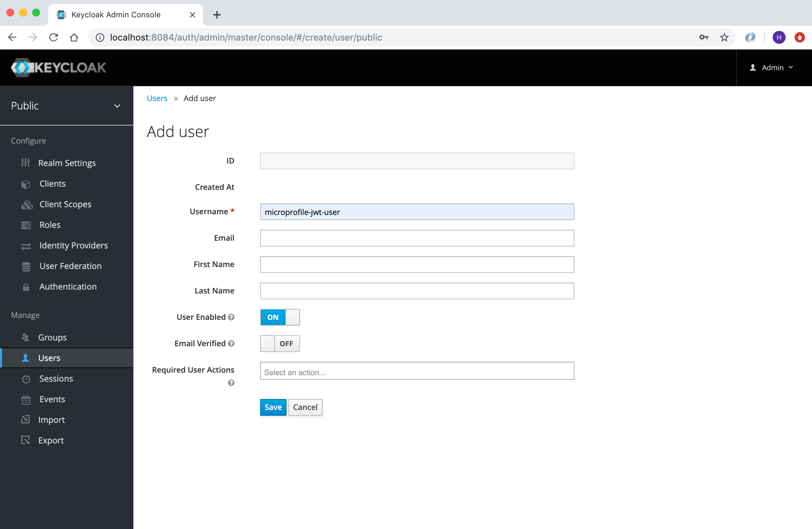Viewport: 812px width, 529px height.
Task: Click the Authentication icon in sidebar
Action: tap(25, 286)
